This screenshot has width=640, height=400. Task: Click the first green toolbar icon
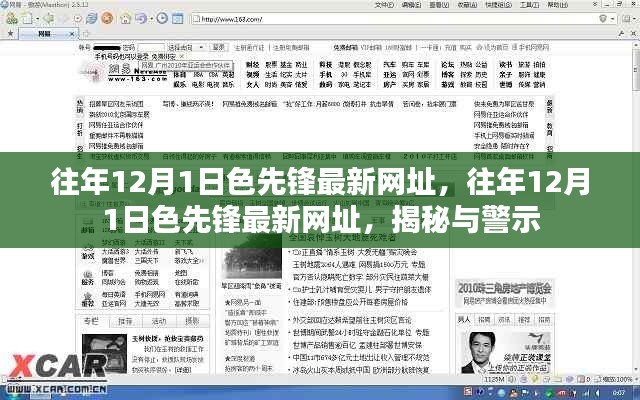tap(11, 18)
